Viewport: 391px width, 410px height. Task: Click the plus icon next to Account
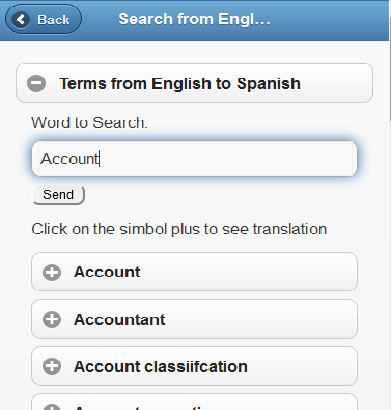pos(52,272)
